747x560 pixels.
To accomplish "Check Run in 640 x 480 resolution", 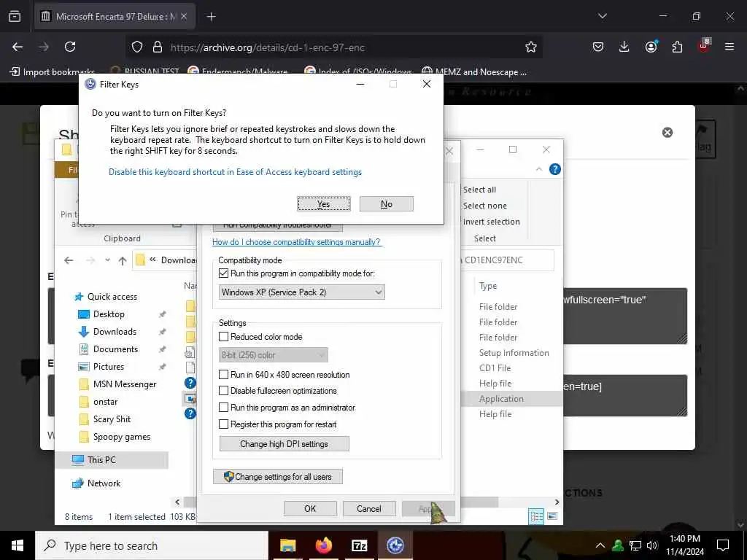I will [223, 375].
